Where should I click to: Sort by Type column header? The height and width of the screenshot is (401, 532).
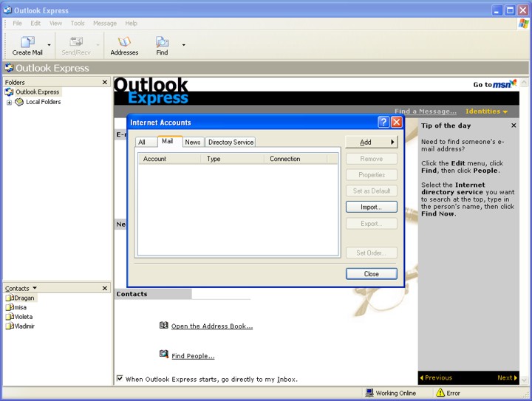coord(233,159)
